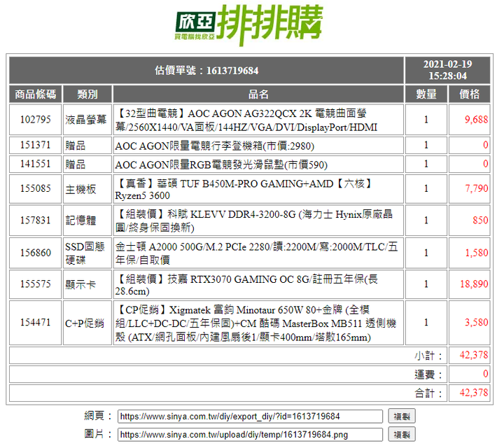Click the 科賦 KLEVV DDR4-3200-8G product name
This screenshot has width=504, height=446.
pos(254,221)
